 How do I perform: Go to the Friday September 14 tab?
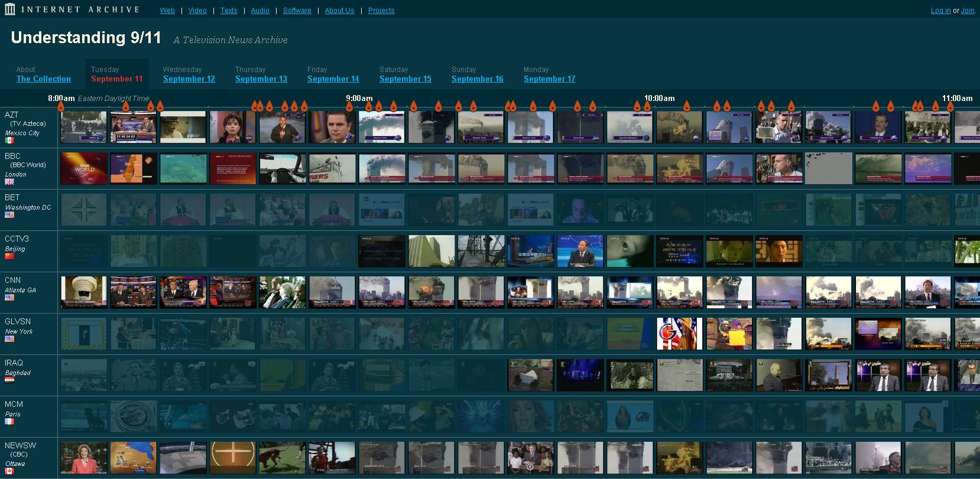coord(333,79)
